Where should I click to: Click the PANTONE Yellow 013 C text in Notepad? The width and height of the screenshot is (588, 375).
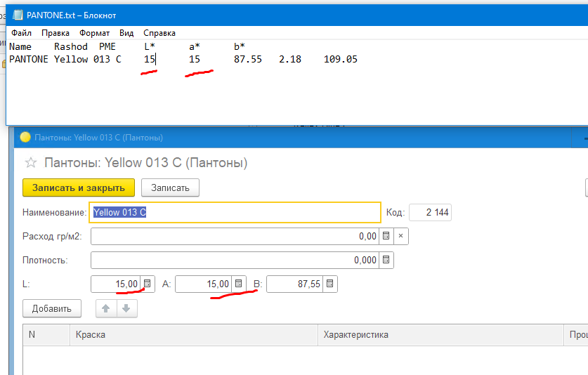[65, 59]
